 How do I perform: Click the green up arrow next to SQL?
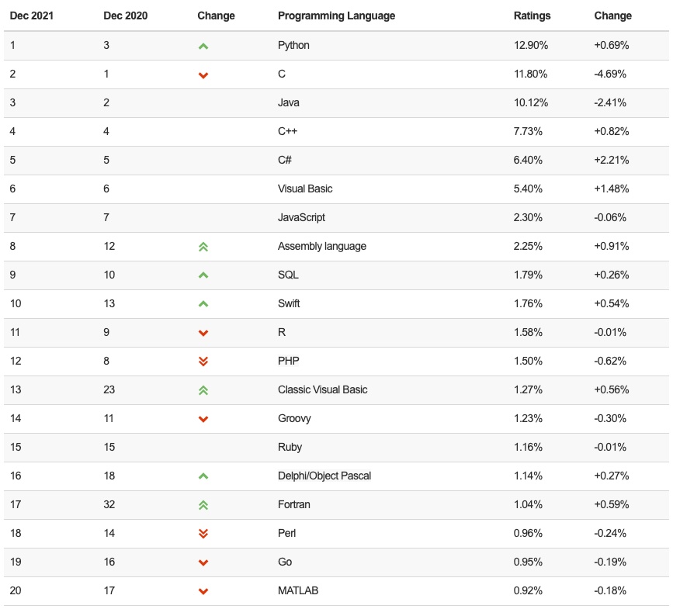point(203,275)
